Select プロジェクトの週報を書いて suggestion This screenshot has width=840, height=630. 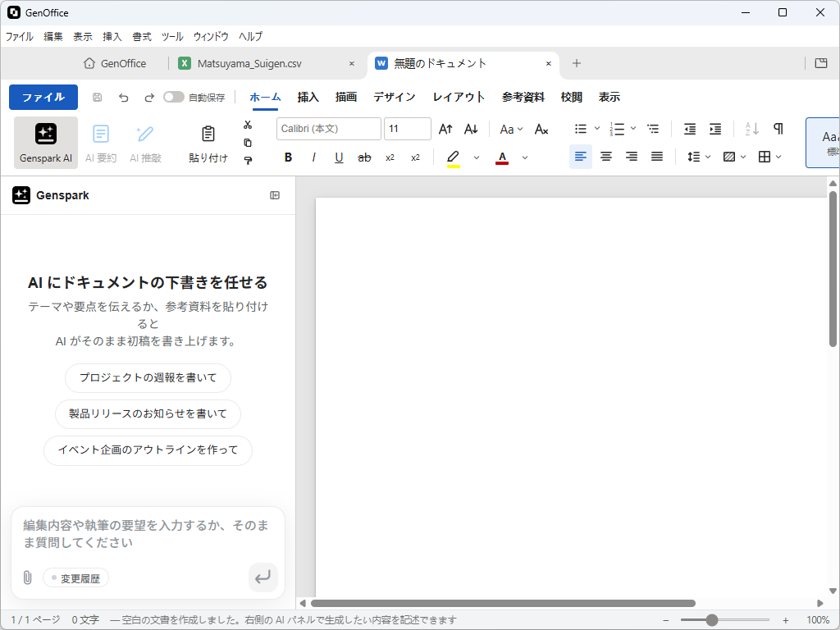coord(148,377)
